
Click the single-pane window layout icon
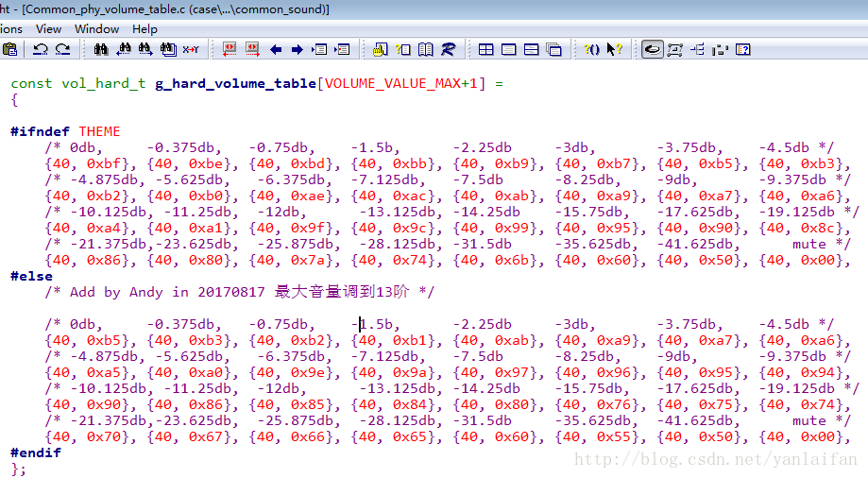[509, 49]
